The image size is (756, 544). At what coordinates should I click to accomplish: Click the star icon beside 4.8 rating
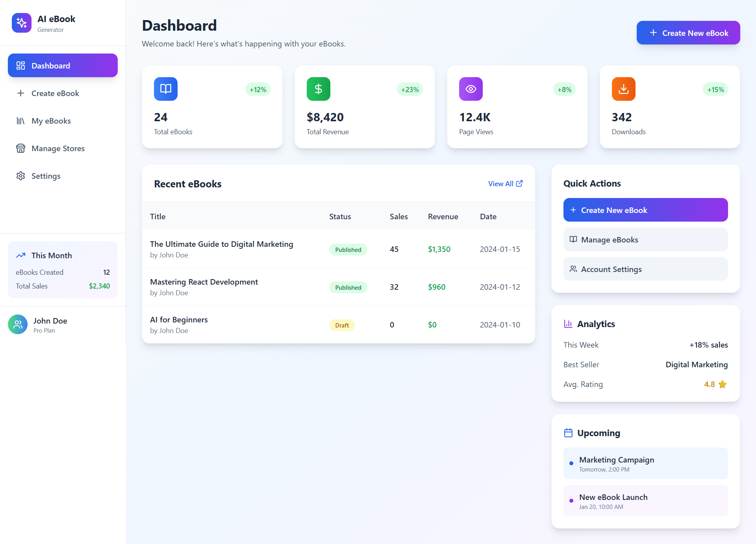[723, 384]
